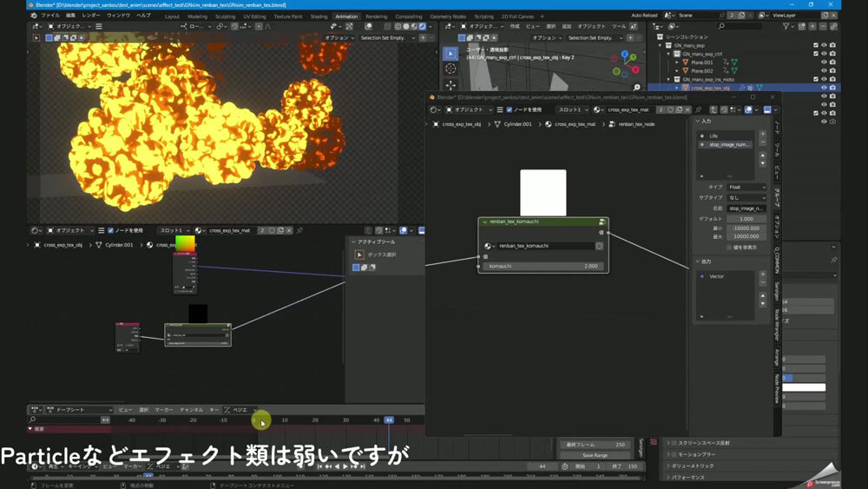Select the box select tool in 3D viewport
The image size is (868, 489).
click(450, 54)
